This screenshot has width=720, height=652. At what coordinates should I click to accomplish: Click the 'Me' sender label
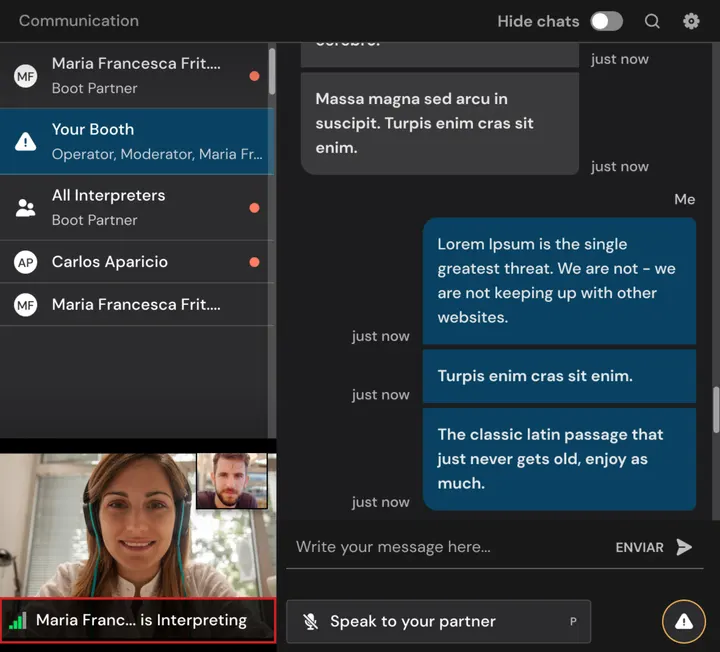(x=684, y=199)
